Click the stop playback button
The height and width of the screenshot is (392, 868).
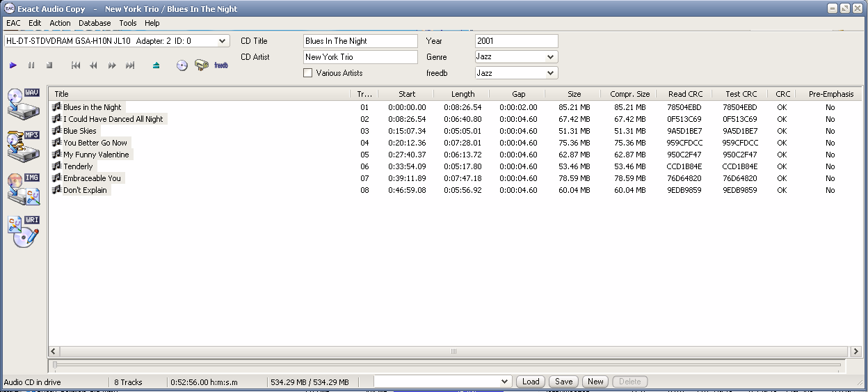(x=49, y=65)
